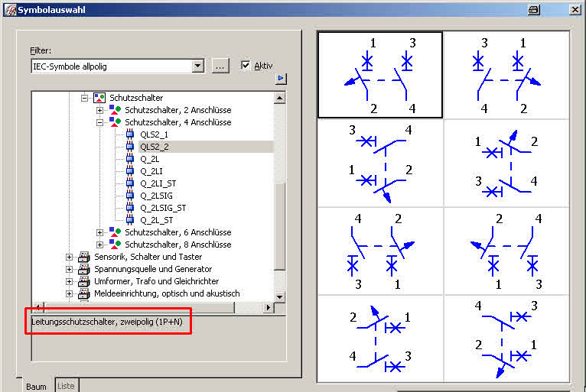Click the Q_2LI symbol icon
The height and width of the screenshot is (392, 586).
130,171
